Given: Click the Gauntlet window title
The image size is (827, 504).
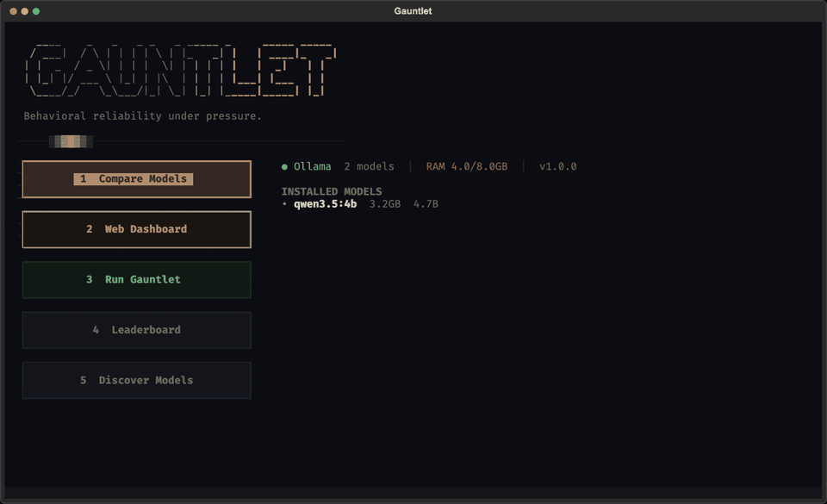Looking at the screenshot, I should 413,10.
